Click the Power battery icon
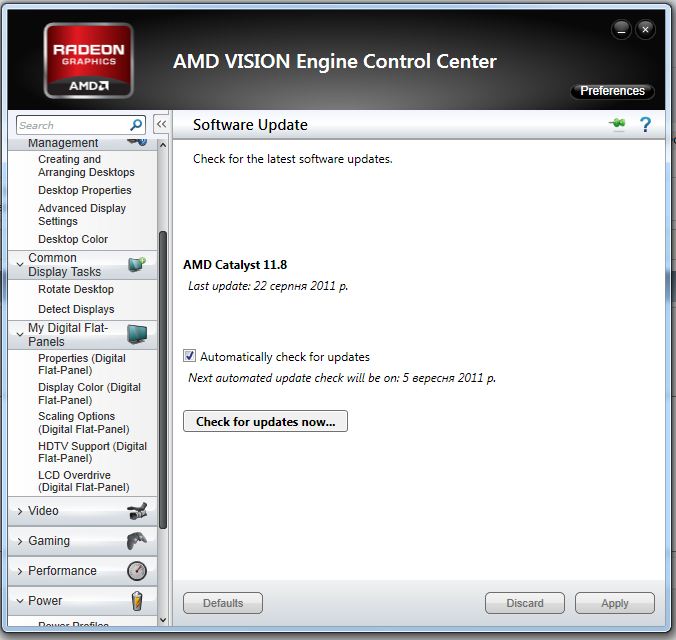 (x=137, y=601)
